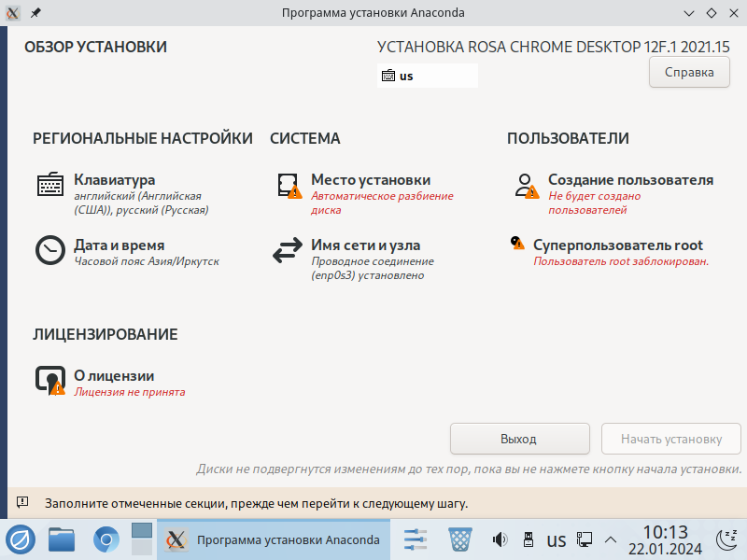Launch the Chromium browser from taskbar

[106, 539]
